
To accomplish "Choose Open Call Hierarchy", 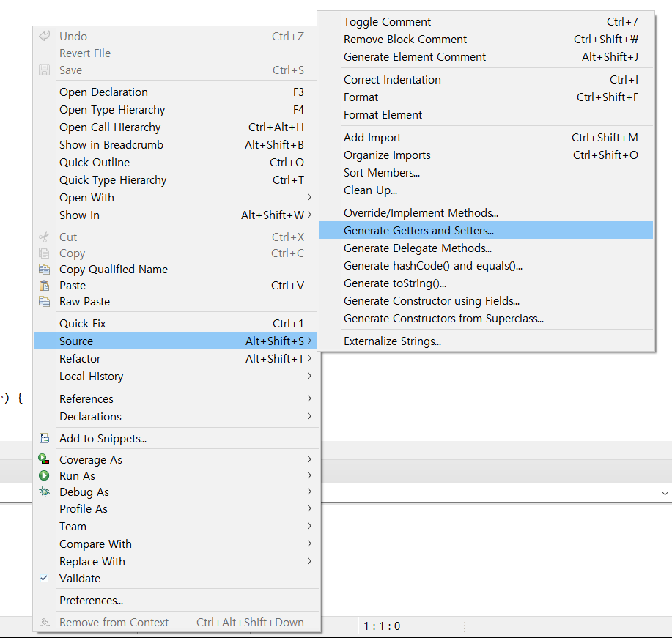I will click(x=176, y=127).
